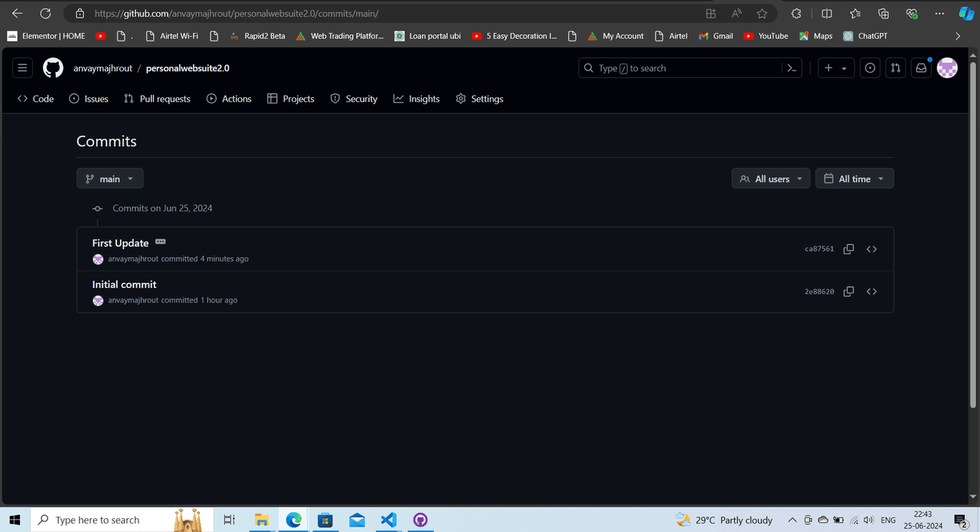The width and height of the screenshot is (980, 532).
Task: Open the GitHub hamburger navigation menu
Action: coord(22,68)
